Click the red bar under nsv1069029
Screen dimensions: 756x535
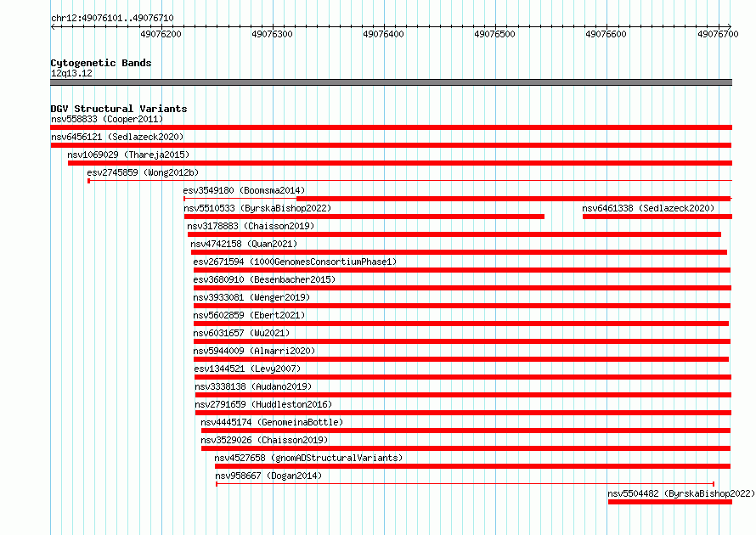tap(400, 163)
